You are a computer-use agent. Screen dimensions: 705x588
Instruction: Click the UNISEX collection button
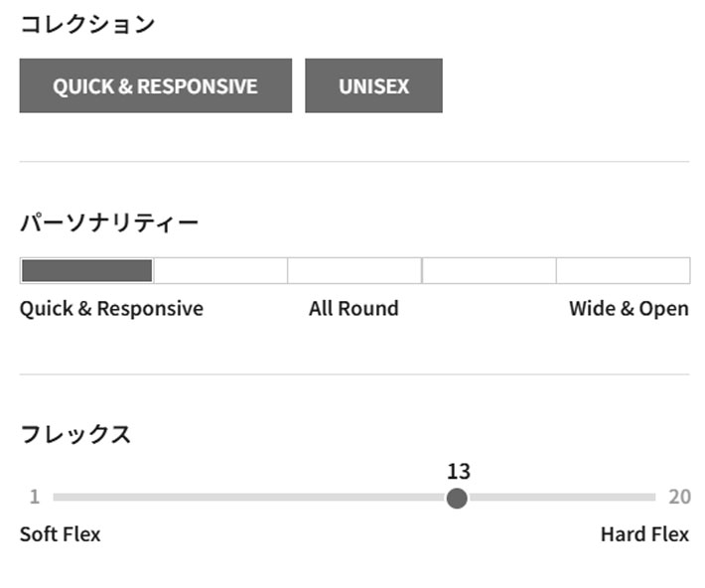373,86
